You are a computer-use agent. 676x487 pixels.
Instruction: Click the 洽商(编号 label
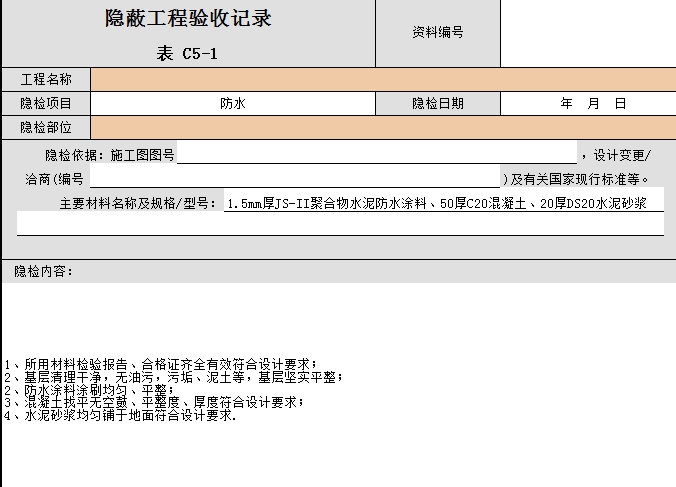click(x=54, y=179)
